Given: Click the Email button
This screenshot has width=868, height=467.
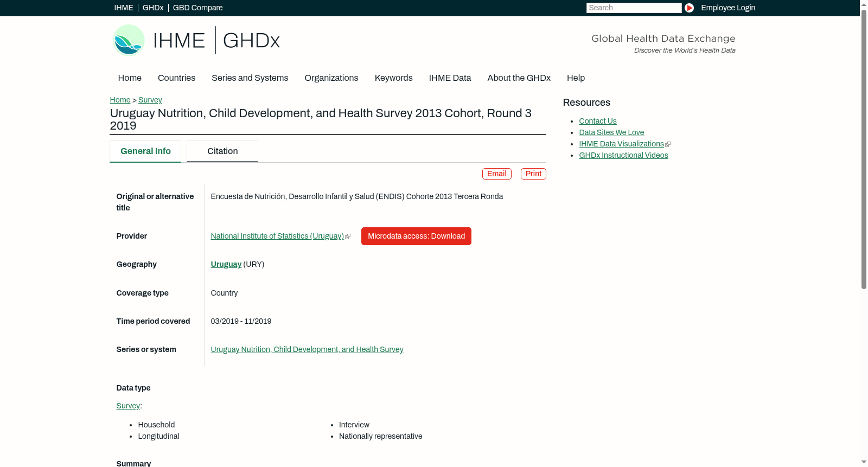Looking at the screenshot, I should [497, 174].
